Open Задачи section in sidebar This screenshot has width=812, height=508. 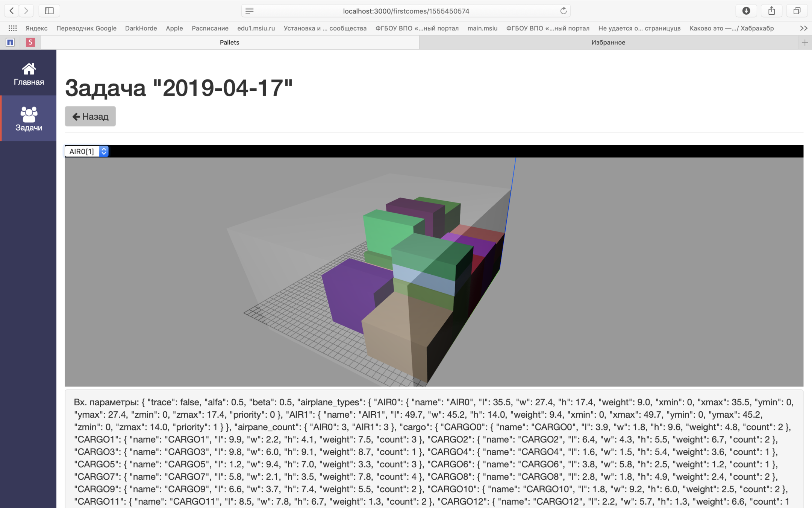(29, 119)
